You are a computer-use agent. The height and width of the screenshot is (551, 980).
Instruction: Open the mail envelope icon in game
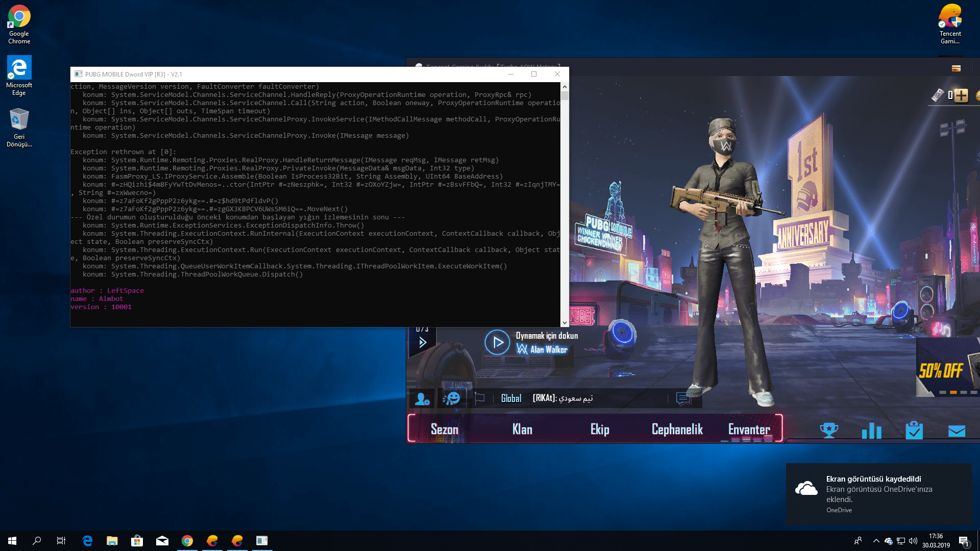coord(957,431)
